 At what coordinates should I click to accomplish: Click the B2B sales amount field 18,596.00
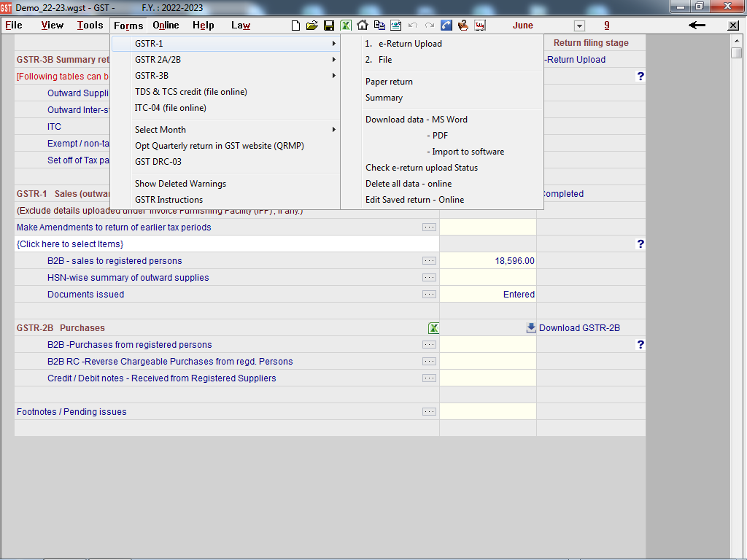tap(487, 261)
